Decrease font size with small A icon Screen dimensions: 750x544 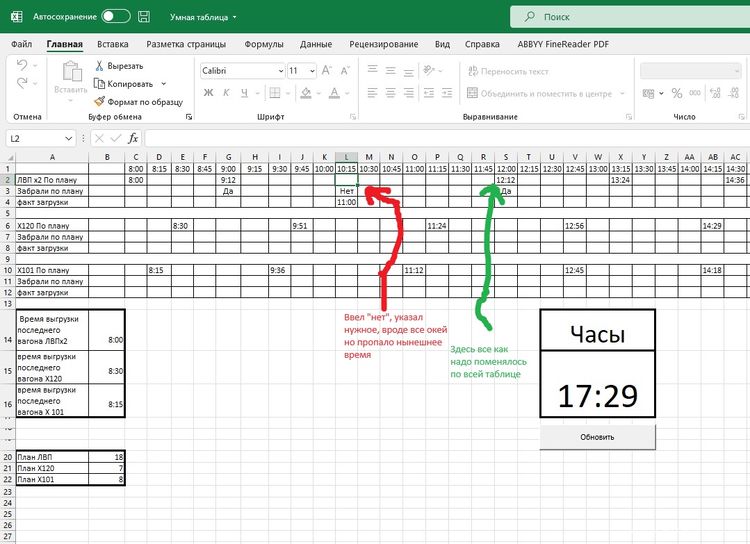coord(345,70)
